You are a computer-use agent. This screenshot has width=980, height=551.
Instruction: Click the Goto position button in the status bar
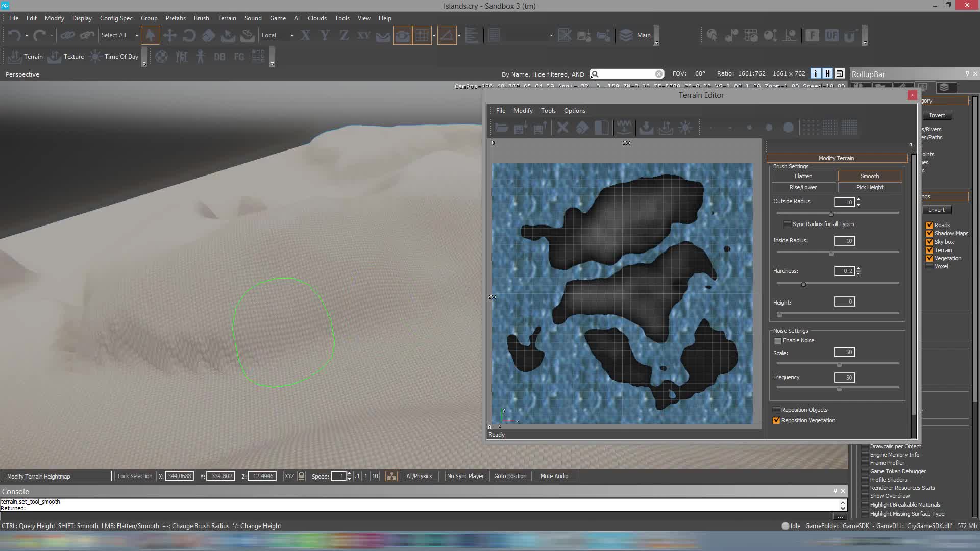pos(510,475)
